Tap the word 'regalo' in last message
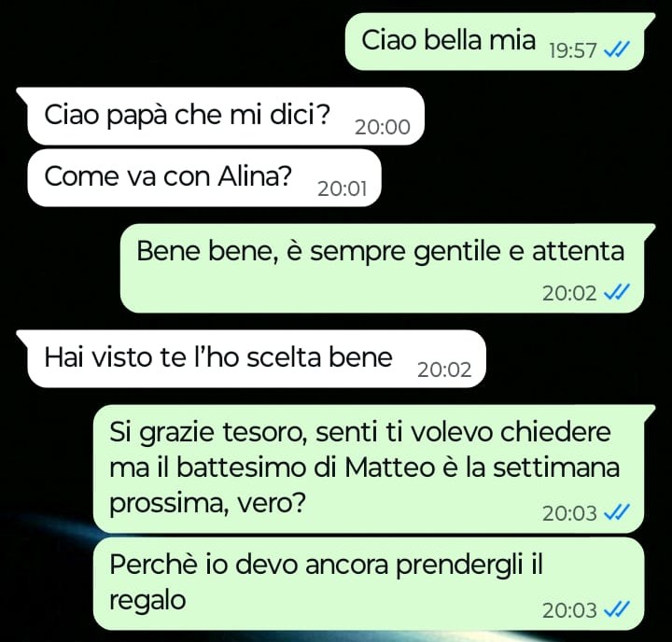 coord(147,601)
